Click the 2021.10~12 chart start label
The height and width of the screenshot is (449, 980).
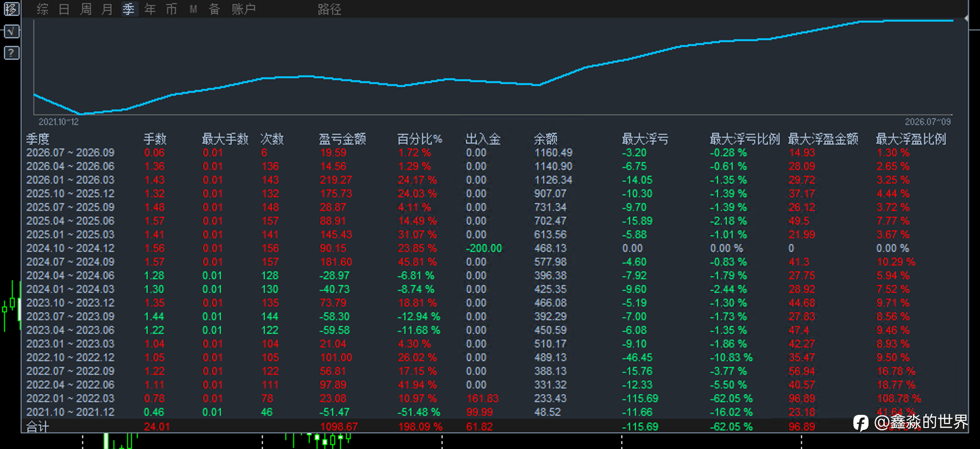click(x=59, y=122)
